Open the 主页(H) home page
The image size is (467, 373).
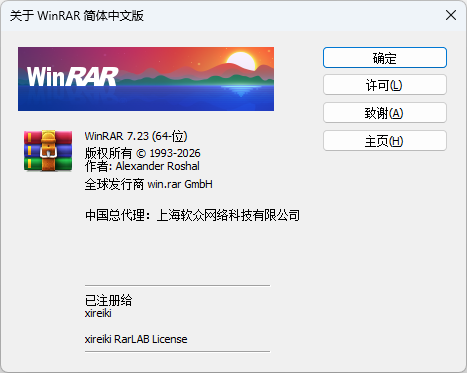tap(385, 141)
